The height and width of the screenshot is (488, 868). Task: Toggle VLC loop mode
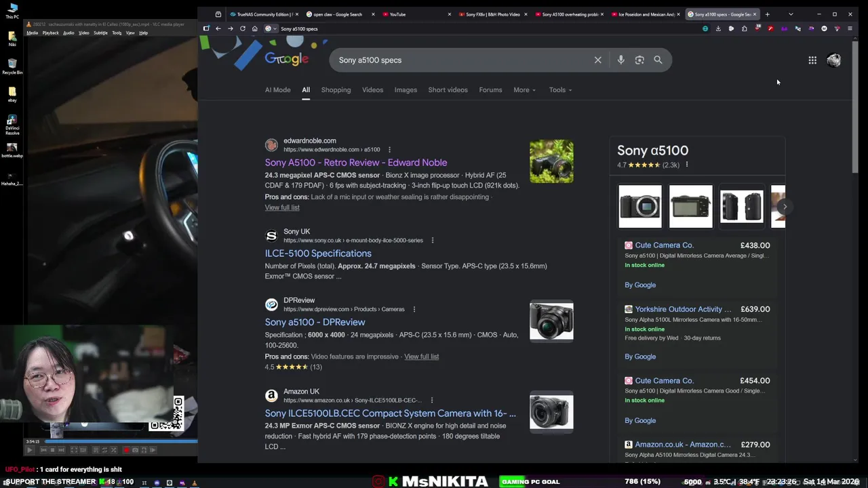tap(104, 450)
